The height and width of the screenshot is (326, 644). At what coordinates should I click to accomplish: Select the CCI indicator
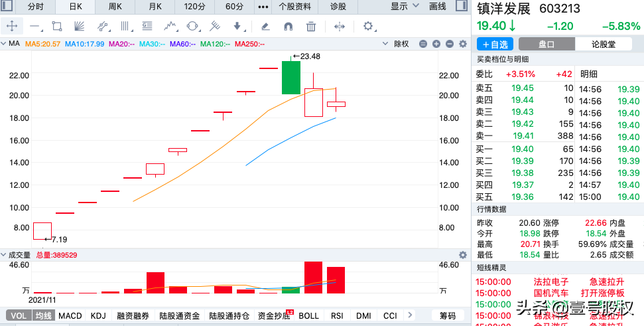point(390,316)
